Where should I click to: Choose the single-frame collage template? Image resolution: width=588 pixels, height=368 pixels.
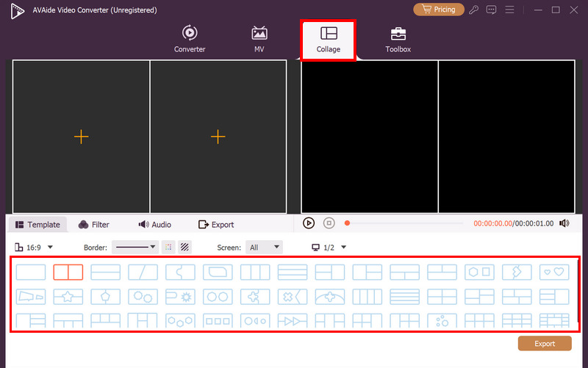pos(31,273)
